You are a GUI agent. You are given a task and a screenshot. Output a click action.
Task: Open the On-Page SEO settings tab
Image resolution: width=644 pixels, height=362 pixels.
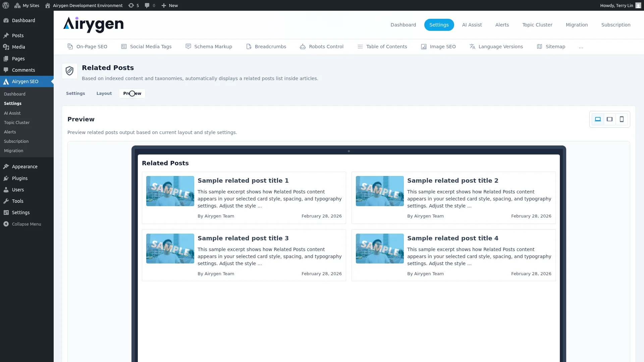[87, 47]
